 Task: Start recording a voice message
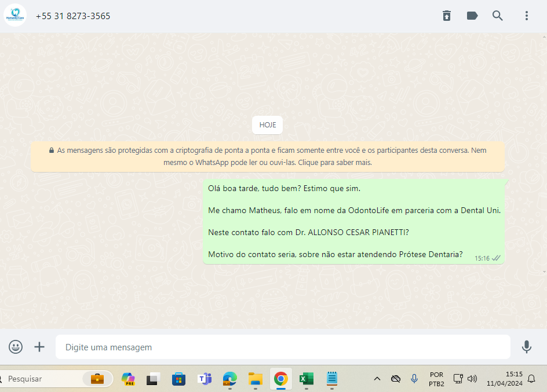tap(526, 347)
